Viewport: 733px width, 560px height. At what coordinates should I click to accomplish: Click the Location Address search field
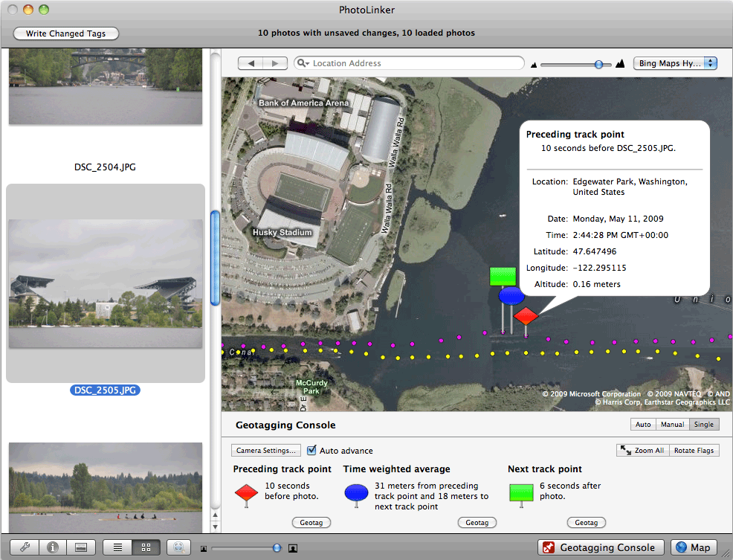(x=409, y=63)
